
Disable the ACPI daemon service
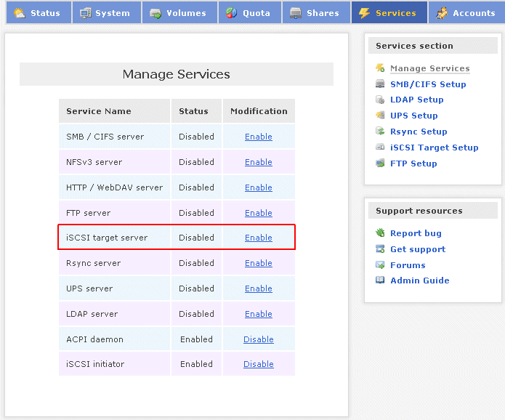tap(259, 339)
